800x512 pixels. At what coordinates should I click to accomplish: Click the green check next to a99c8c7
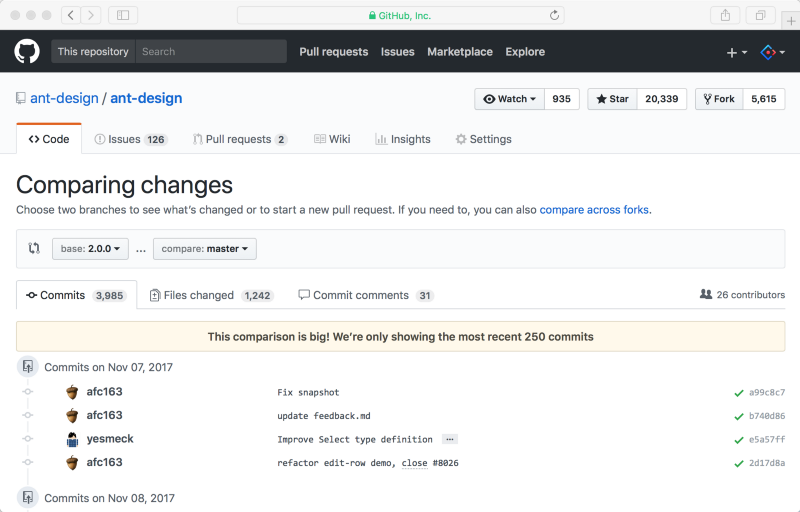(738, 393)
